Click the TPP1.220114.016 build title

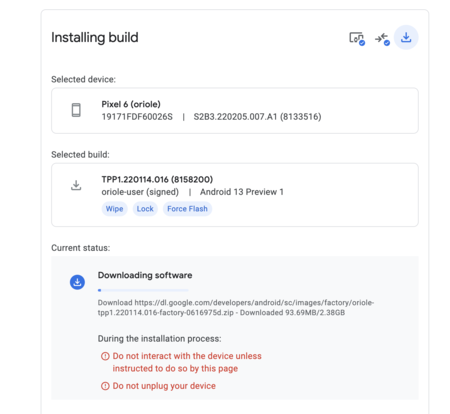click(x=157, y=179)
